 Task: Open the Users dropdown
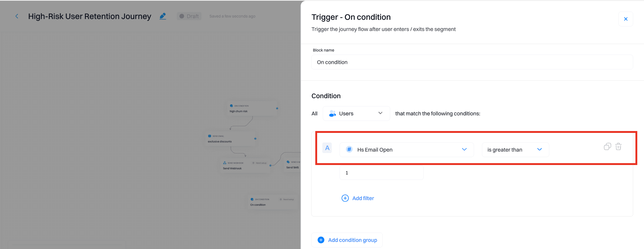(x=356, y=113)
